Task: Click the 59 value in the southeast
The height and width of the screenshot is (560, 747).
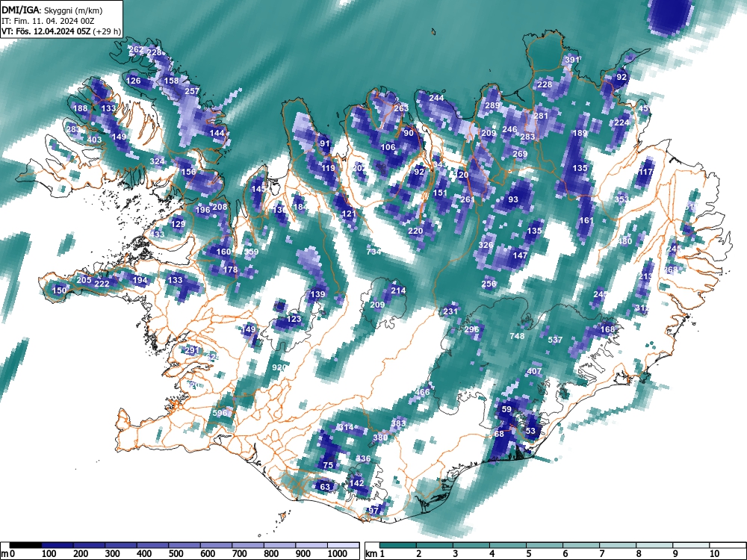Action: coord(506,409)
